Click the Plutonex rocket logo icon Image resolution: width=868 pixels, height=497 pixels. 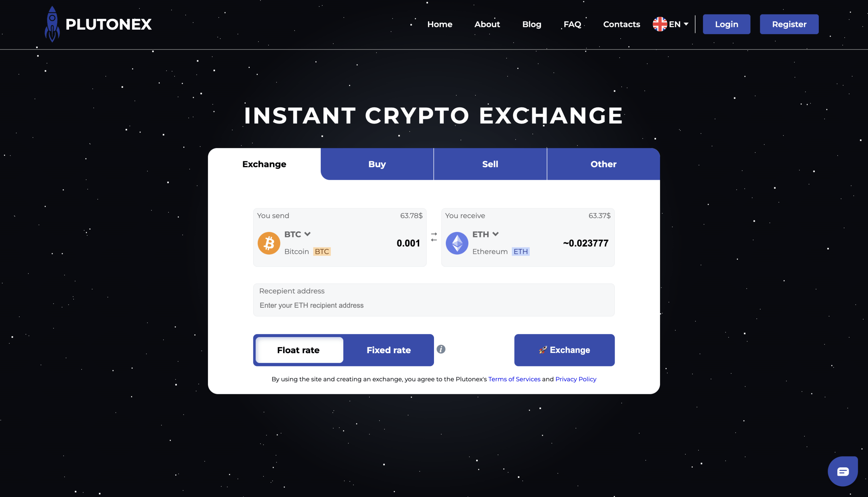pyautogui.click(x=51, y=25)
